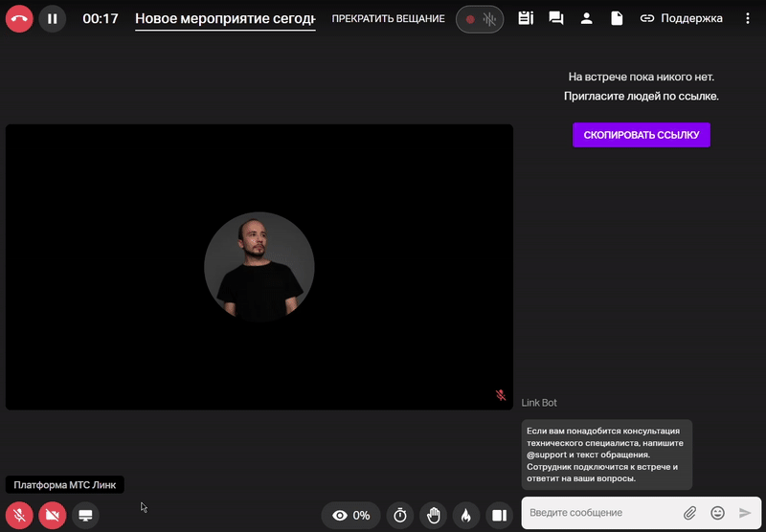Screen dimensions: 766x532
Task: Open the timer tool
Action: tap(400, 516)
